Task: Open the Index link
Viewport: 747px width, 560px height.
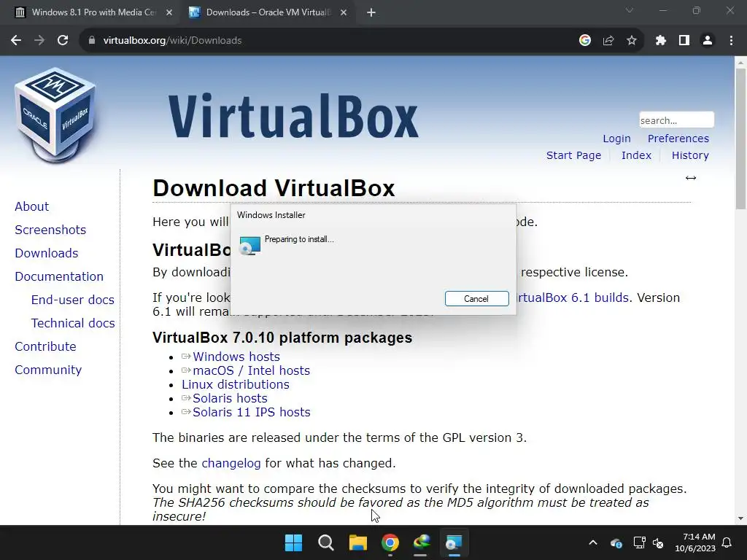Action: tap(636, 155)
